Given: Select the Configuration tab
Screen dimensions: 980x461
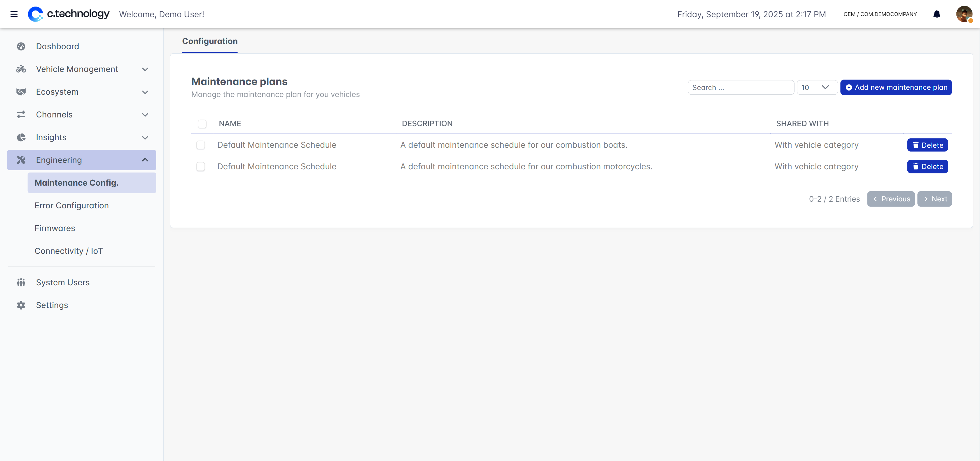Looking at the screenshot, I should click(210, 41).
